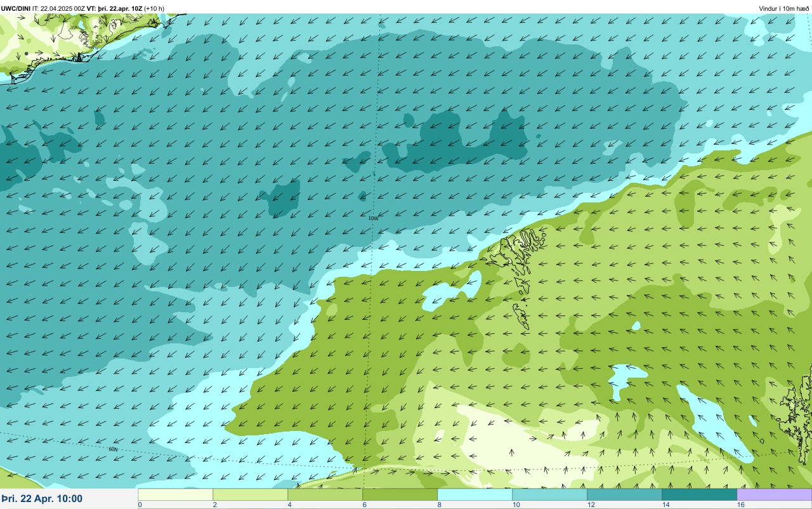Image resolution: width=812 pixels, height=509 pixels.
Task: Click the legend scale value '2'
Action: [x=215, y=505]
